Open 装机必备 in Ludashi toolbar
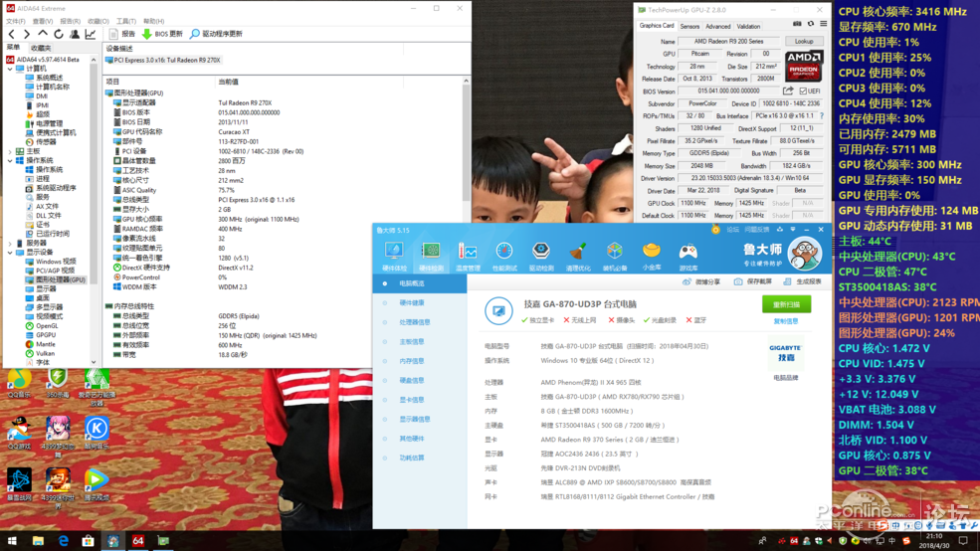 pos(615,257)
